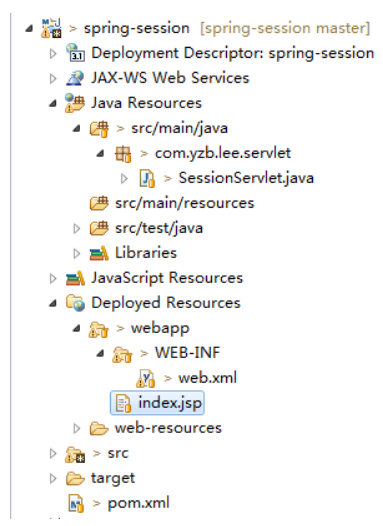Image resolution: width=383 pixels, height=526 pixels.
Task: Click the Java Resources icon
Action: [x=75, y=103]
